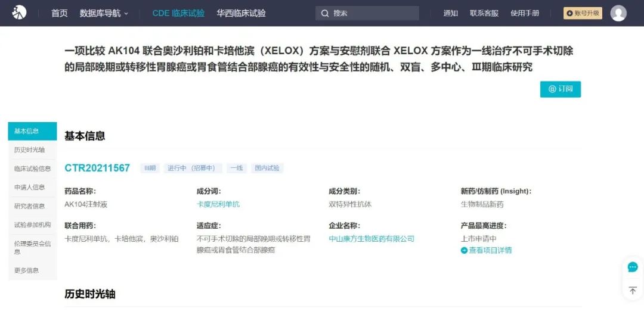
Task: Jump to 研究者信息 in sidebar
Action: 32,206
